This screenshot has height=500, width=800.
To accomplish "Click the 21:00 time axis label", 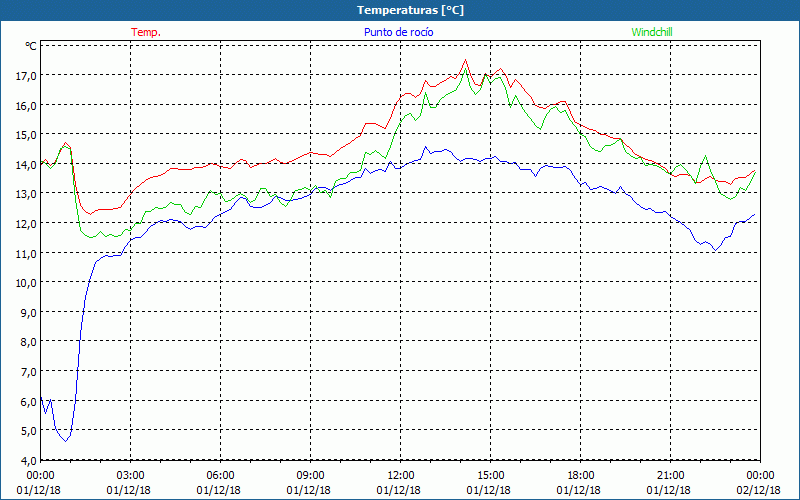I will pos(670,475).
